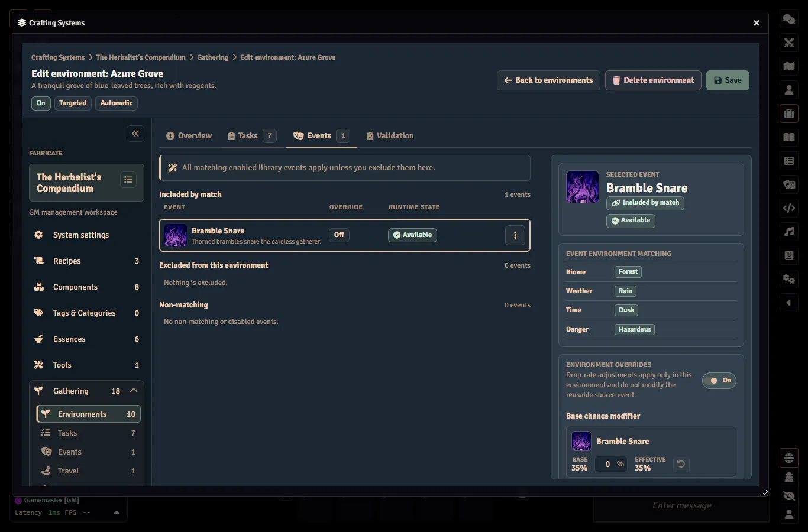Image resolution: width=808 pixels, height=532 pixels.
Task: Open Recipes section in sidebar
Action: click(x=86, y=261)
